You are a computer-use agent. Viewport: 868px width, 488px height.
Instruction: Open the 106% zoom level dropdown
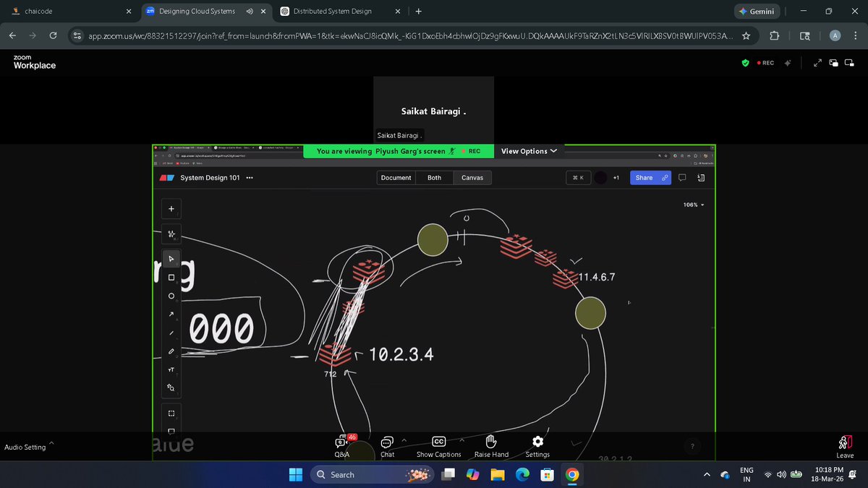tap(694, 205)
